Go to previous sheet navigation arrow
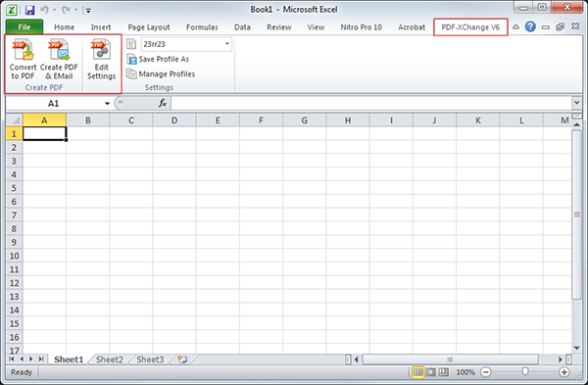This screenshot has height=385, width=588. tap(22, 360)
